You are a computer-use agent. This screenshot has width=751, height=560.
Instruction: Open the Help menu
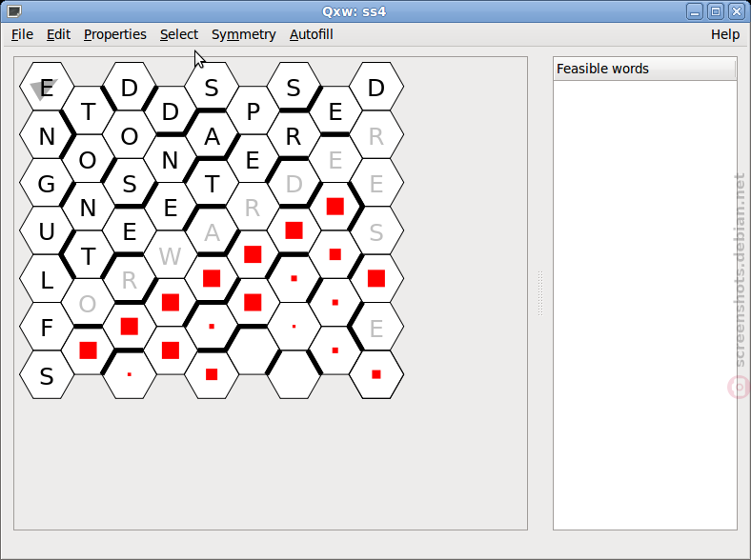pos(724,34)
